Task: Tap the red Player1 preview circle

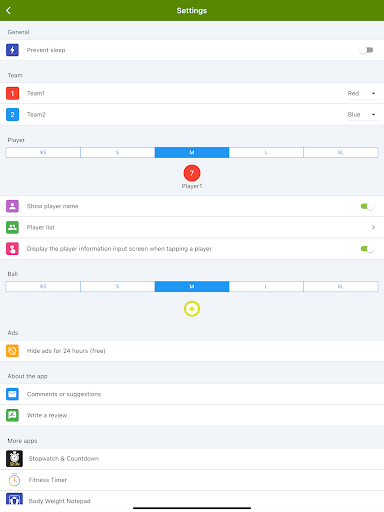Action: (x=192, y=173)
